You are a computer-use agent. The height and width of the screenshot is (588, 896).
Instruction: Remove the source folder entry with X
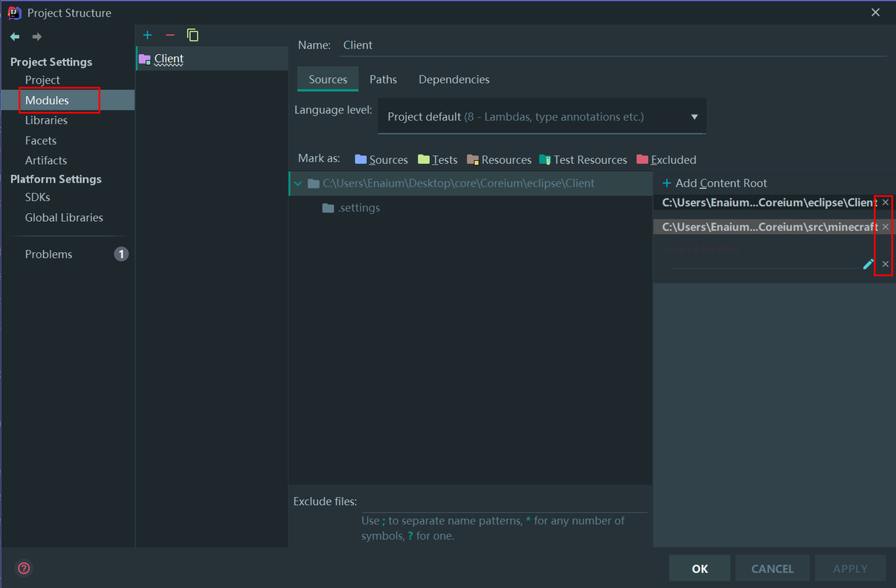coord(885,264)
